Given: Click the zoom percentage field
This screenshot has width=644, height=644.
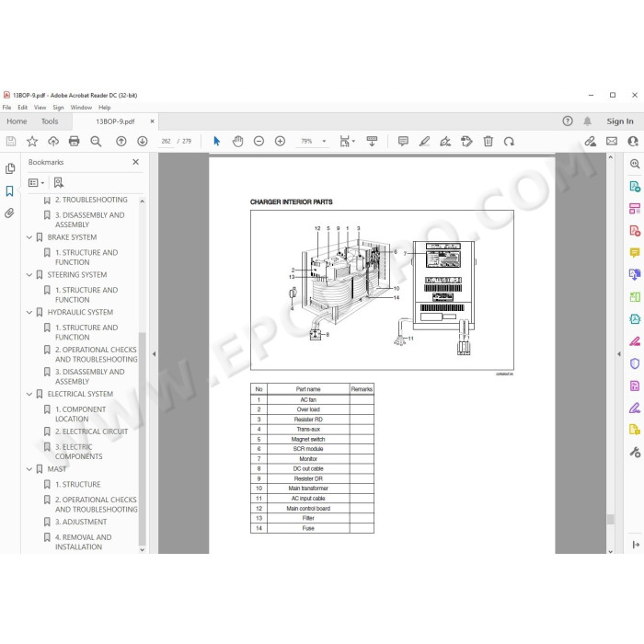Looking at the screenshot, I should (x=306, y=142).
